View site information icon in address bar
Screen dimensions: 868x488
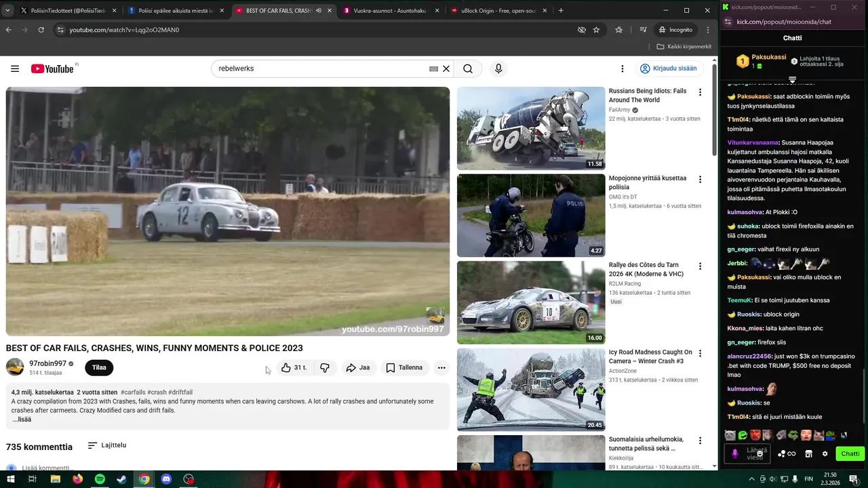click(60, 30)
